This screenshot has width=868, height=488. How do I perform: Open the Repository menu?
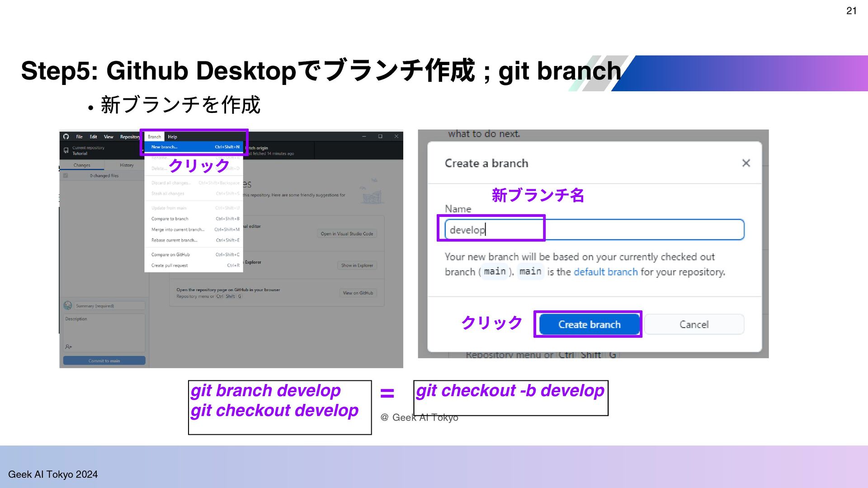[130, 136]
